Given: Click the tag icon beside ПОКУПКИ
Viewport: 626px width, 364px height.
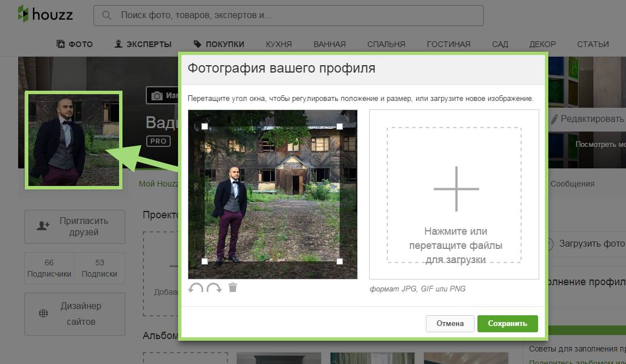Looking at the screenshot, I should click(197, 44).
